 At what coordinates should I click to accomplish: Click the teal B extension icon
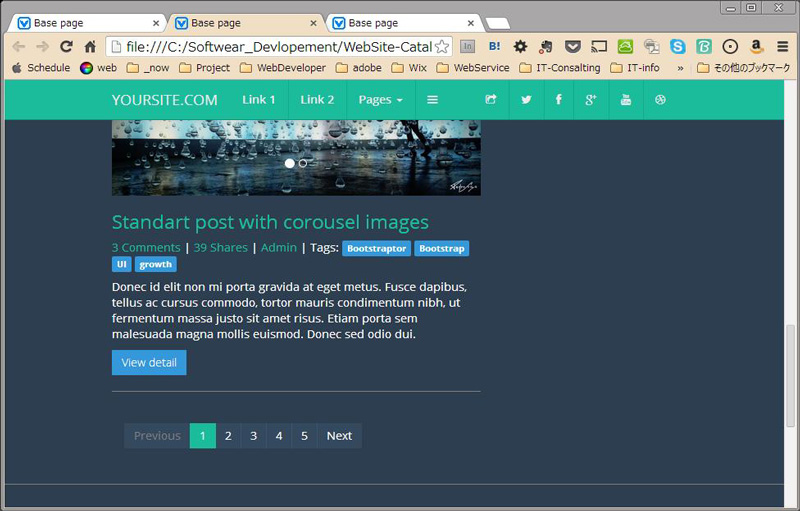(704, 47)
